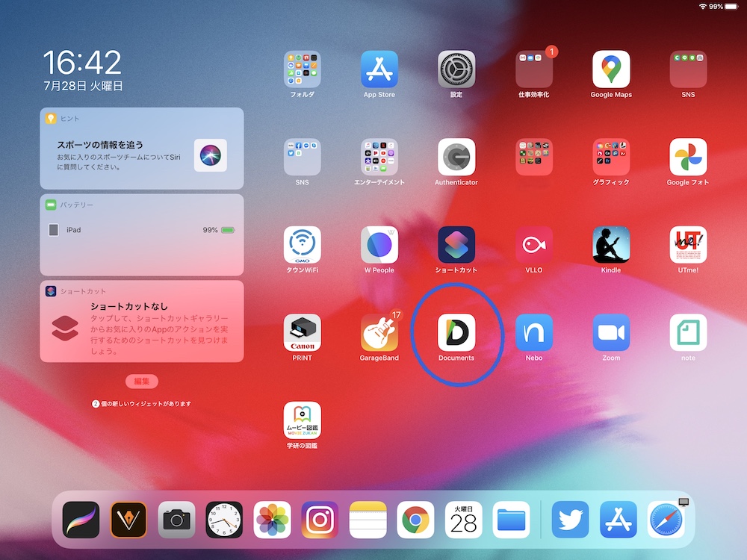Viewport: 747px width, 560px height.
Task: Launch App Store from the home screen grid
Action: (379, 69)
